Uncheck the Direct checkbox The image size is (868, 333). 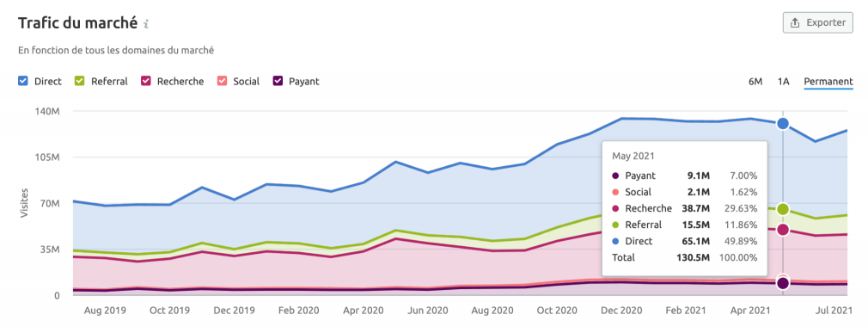(22, 82)
